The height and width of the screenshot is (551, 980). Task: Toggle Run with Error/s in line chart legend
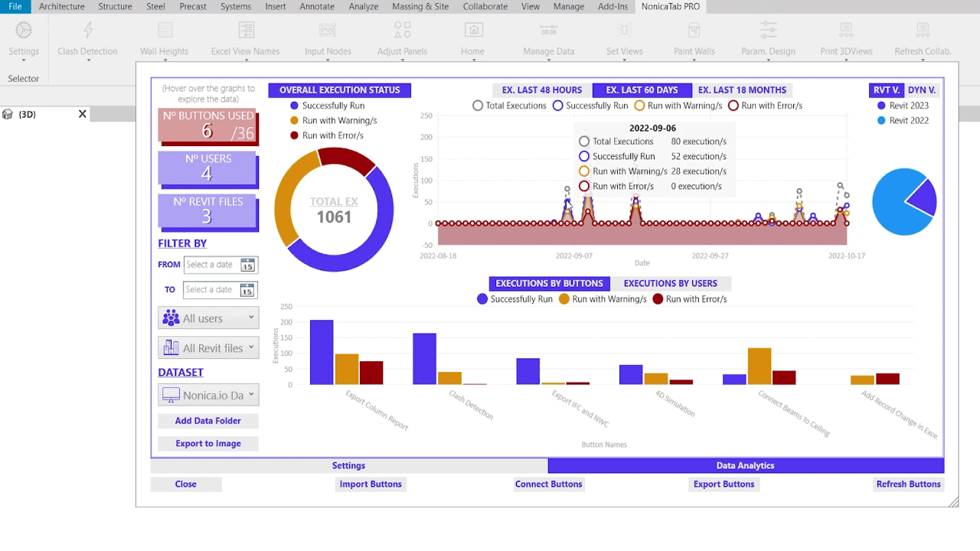(765, 106)
